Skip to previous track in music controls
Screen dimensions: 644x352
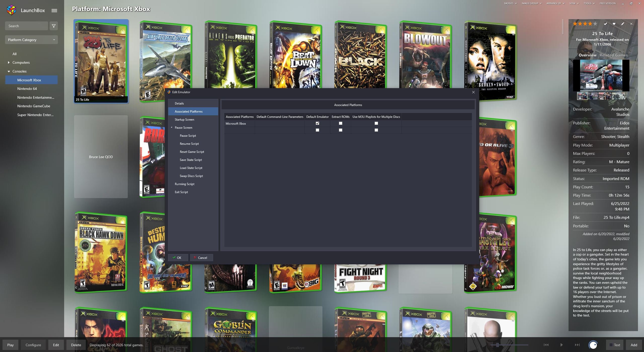coord(546,345)
